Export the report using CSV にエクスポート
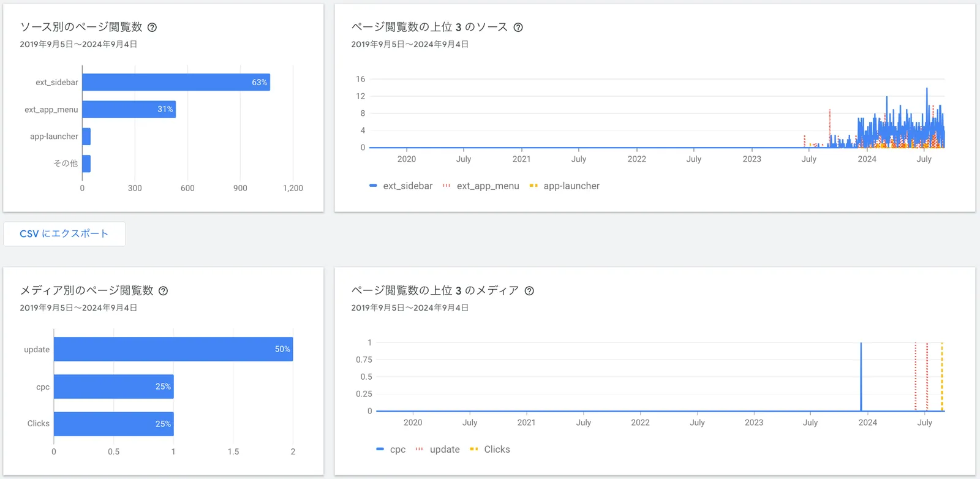The image size is (980, 479). tap(64, 233)
